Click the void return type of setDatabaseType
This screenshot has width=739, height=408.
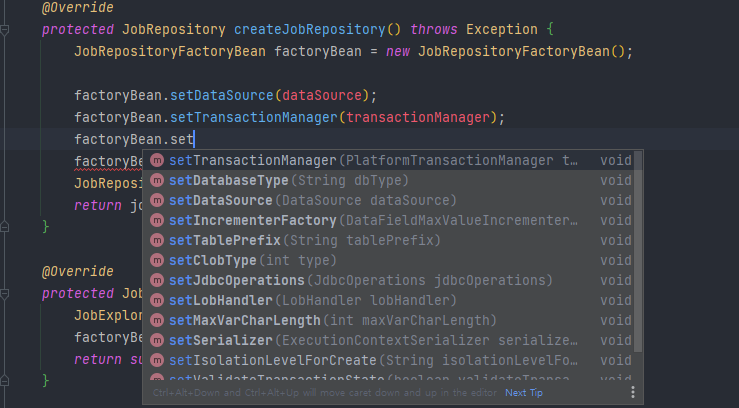click(616, 180)
